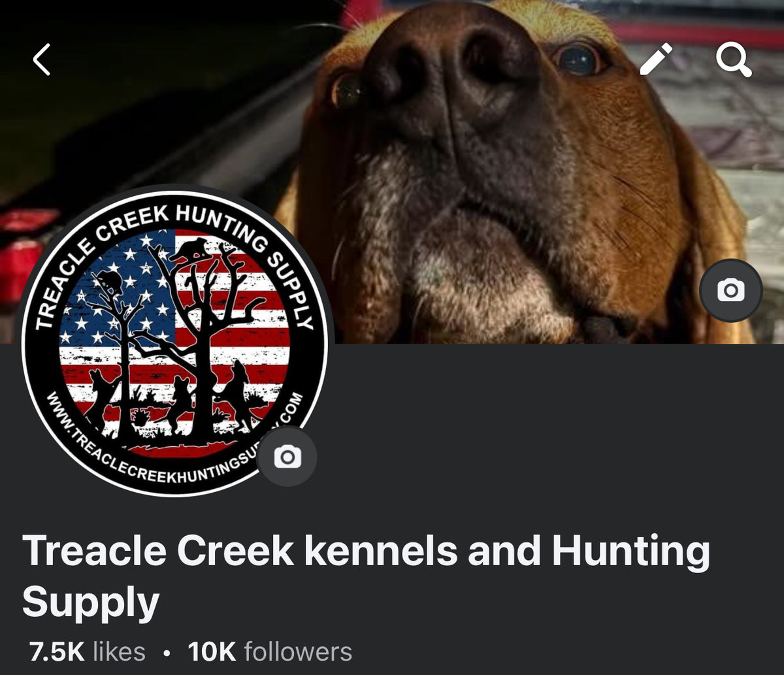Show the 10K followers list

coord(270,651)
